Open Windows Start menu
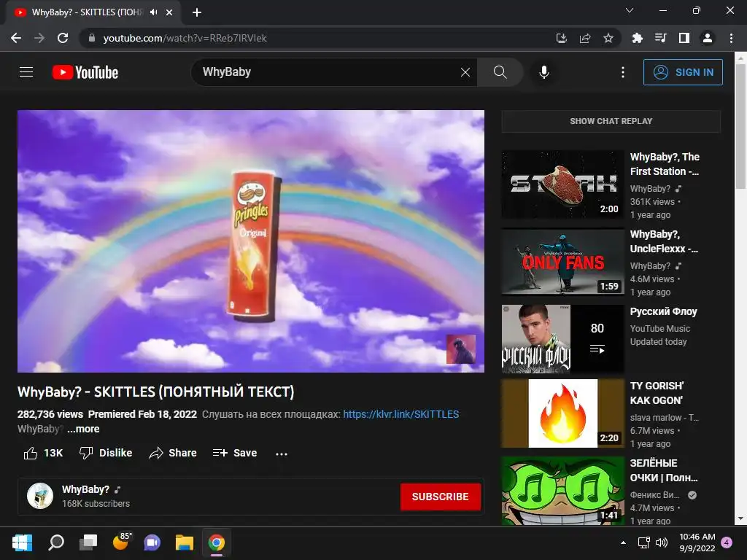Image resolution: width=747 pixels, height=560 pixels. [x=22, y=542]
